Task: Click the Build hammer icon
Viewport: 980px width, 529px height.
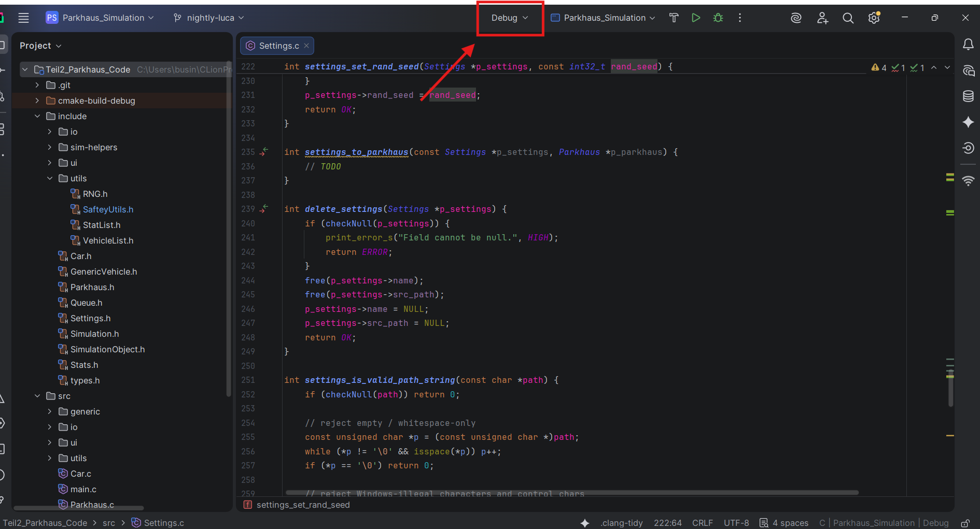Action: 674,18
